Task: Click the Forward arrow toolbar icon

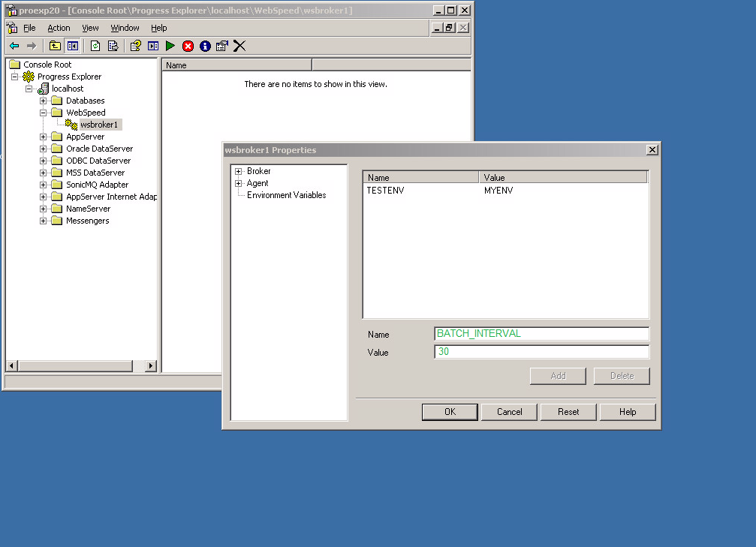Action: click(32, 46)
